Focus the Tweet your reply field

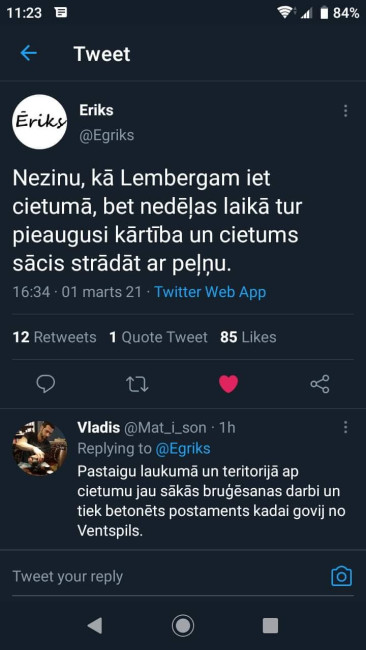pyautogui.click(x=166, y=577)
